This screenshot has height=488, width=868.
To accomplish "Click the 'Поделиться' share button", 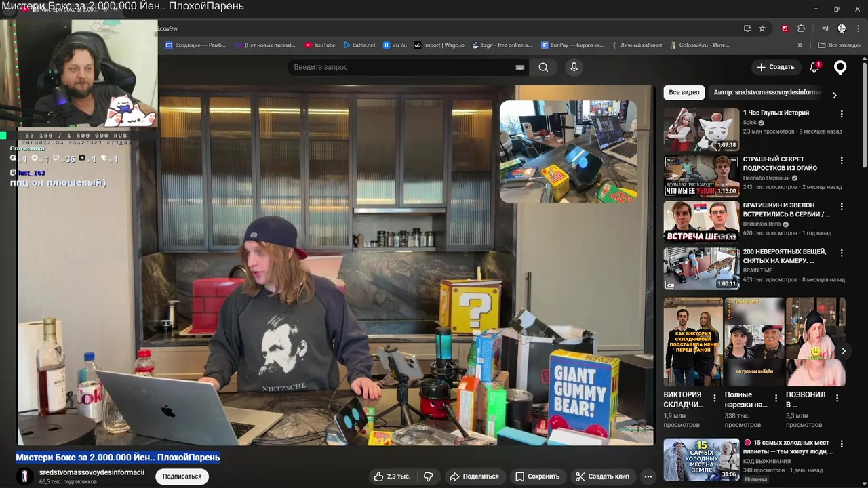I will pyautogui.click(x=474, y=476).
